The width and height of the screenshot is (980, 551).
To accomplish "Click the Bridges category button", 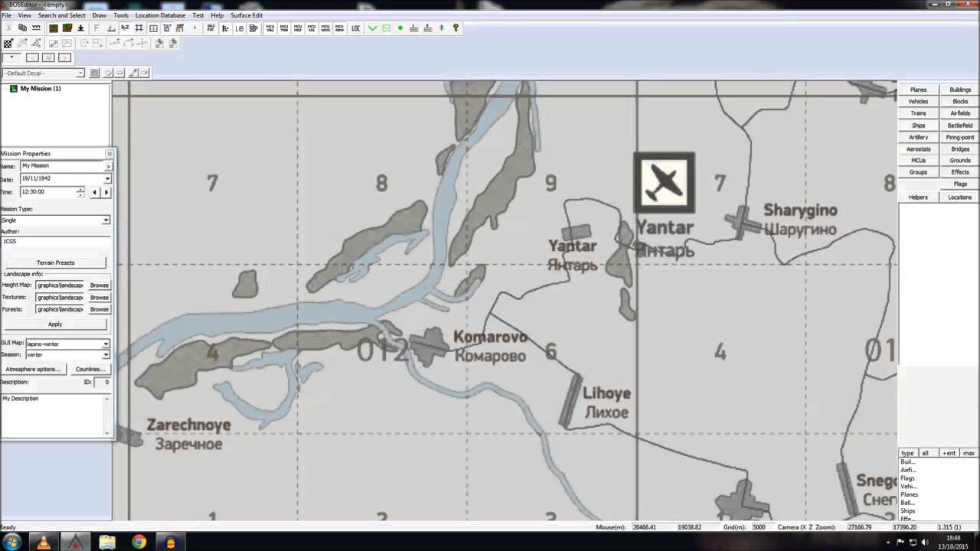I will tap(960, 149).
